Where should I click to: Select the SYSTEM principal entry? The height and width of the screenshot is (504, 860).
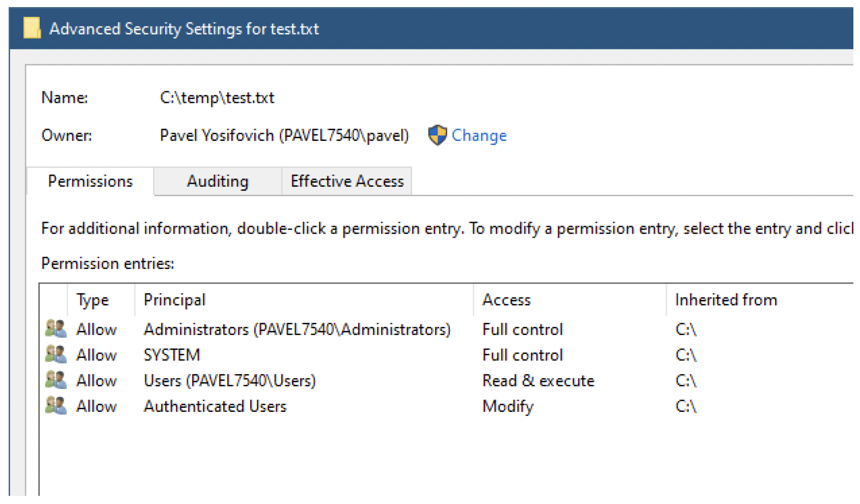coord(172,355)
